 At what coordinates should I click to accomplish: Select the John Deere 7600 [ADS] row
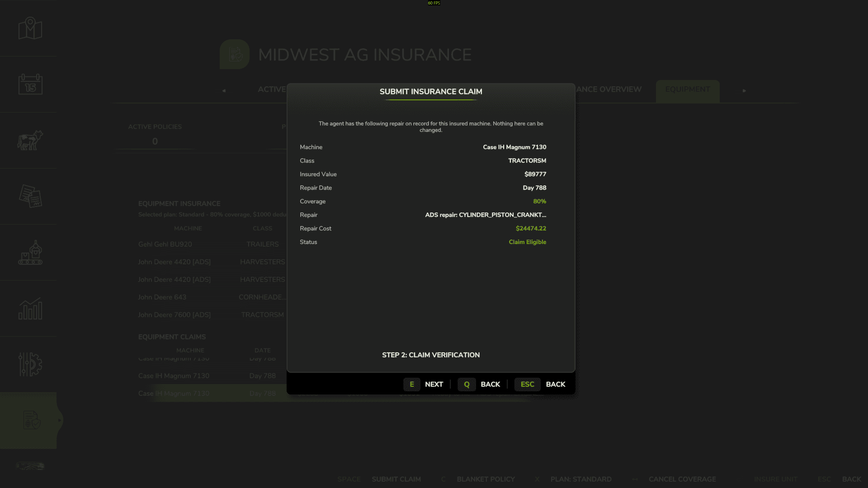point(212,314)
